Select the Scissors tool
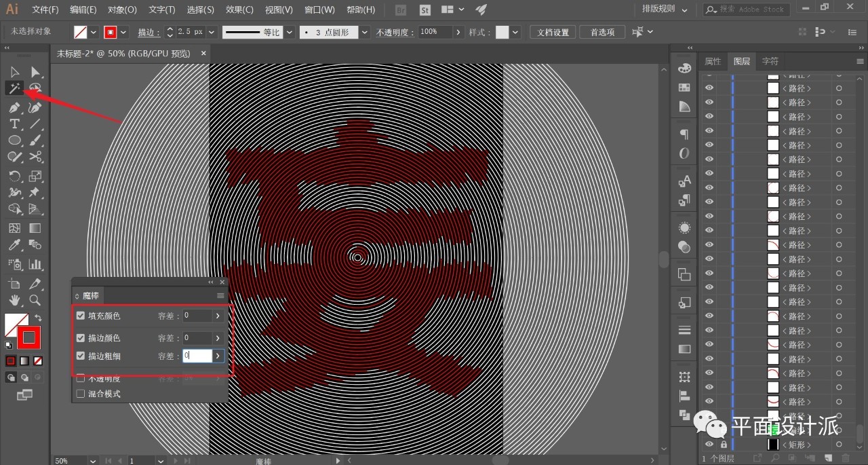This screenshot has width=868, height=465. pos(35,157)
